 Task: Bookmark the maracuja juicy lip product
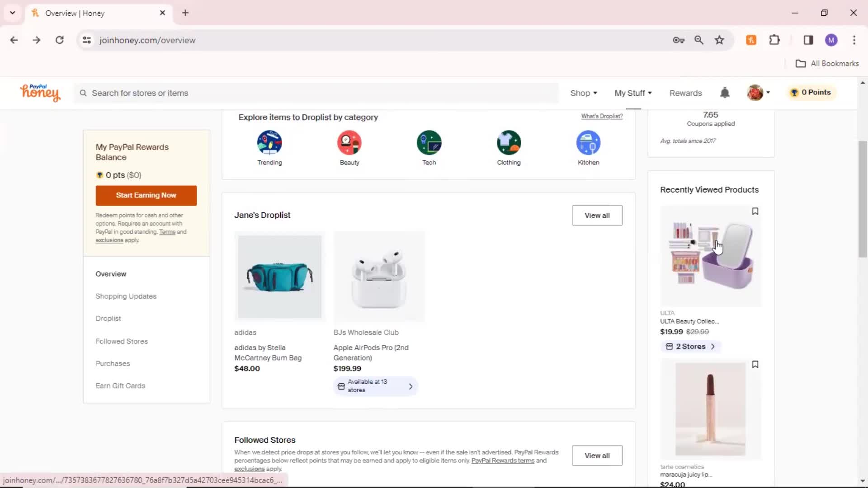[x=755, y=365]
